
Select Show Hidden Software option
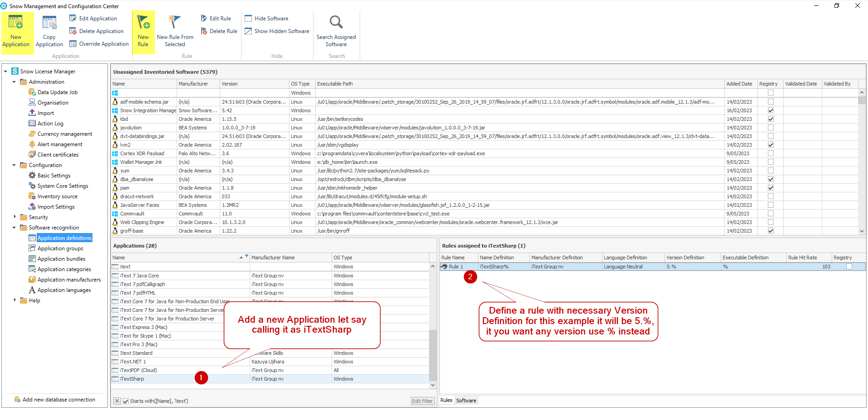(277, 31)
